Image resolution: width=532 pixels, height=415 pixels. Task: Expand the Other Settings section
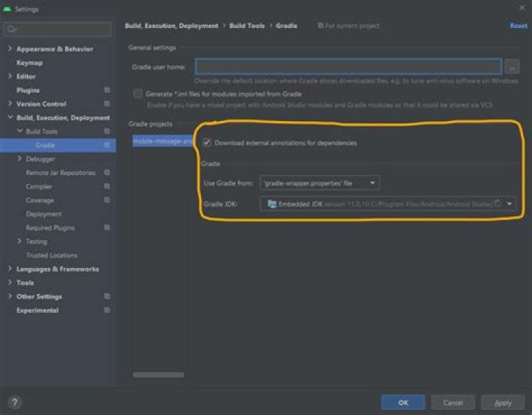pyautogui.click(x=10, y=296)
